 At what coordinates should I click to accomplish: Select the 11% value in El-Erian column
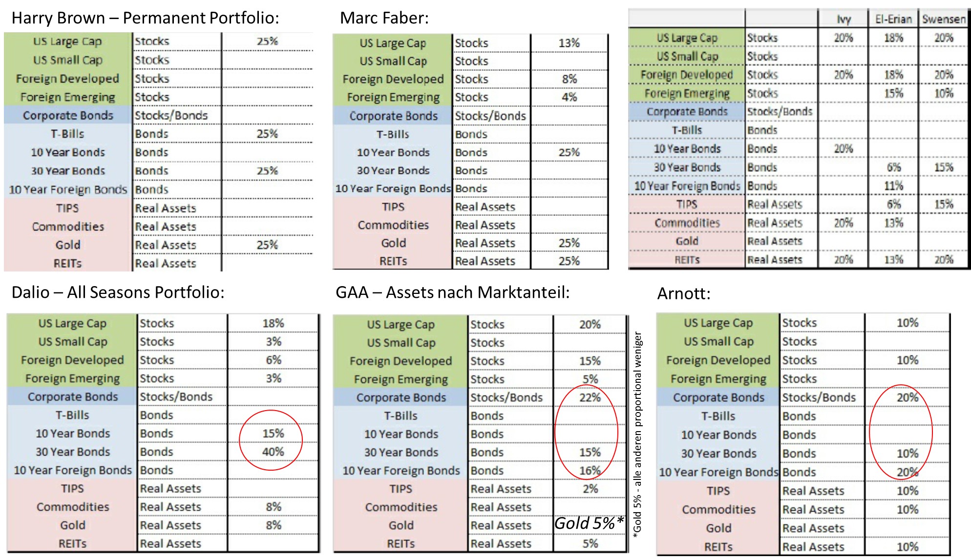[893, 186]
